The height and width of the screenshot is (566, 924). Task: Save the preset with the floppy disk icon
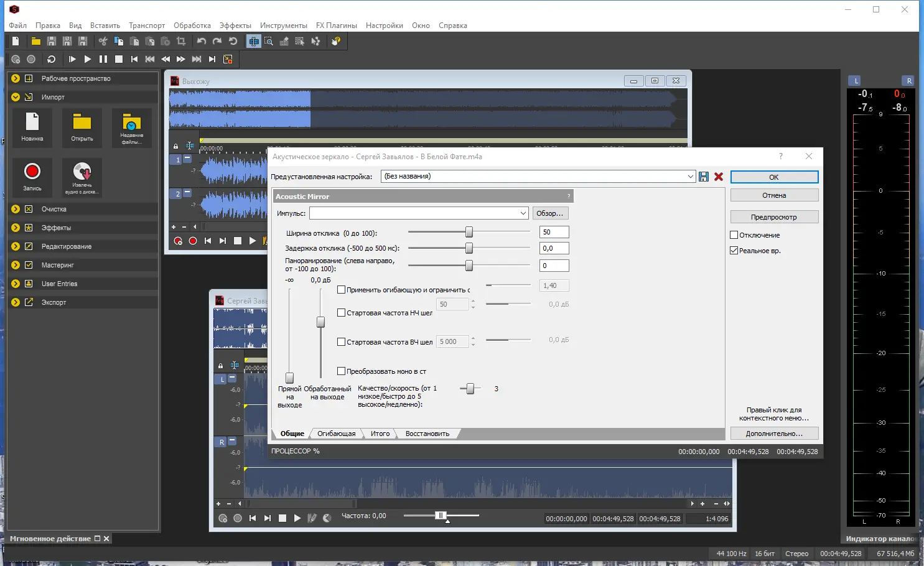tap(704, 177)
